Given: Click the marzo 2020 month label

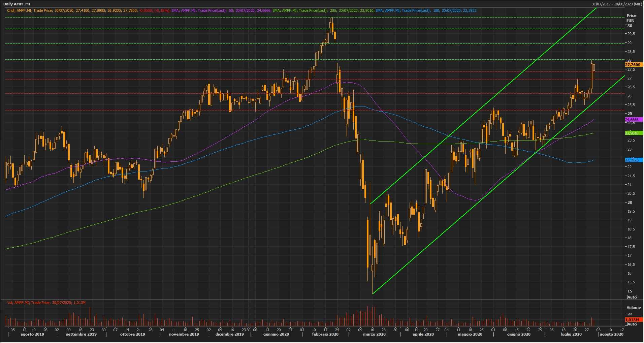Looking at the screenshot, I should (374, 335).
